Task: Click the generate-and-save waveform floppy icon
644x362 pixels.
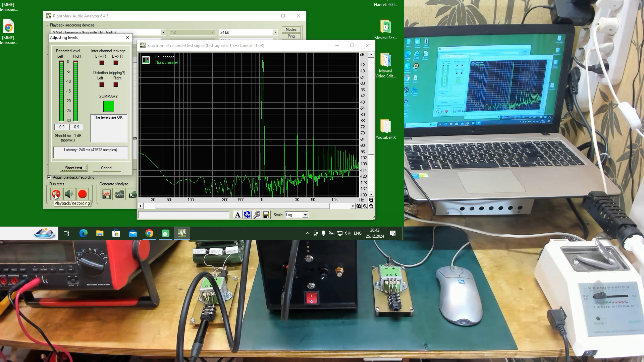Action: 106,194
